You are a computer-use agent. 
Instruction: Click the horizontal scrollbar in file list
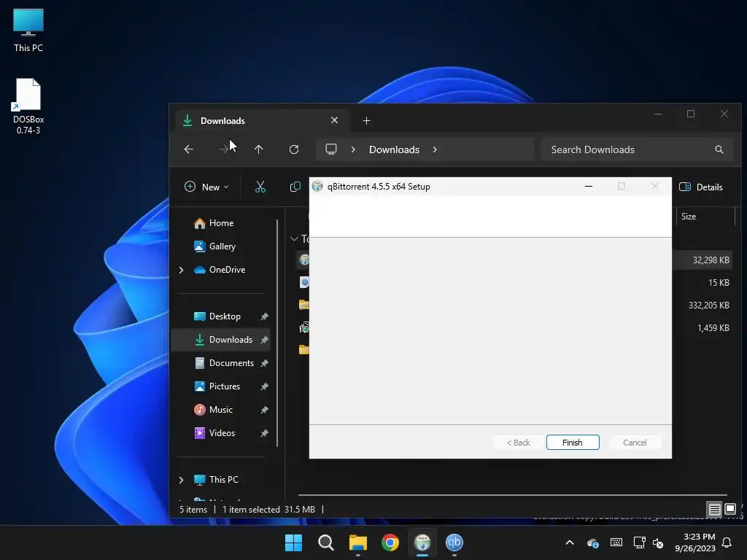click(513, 495)
